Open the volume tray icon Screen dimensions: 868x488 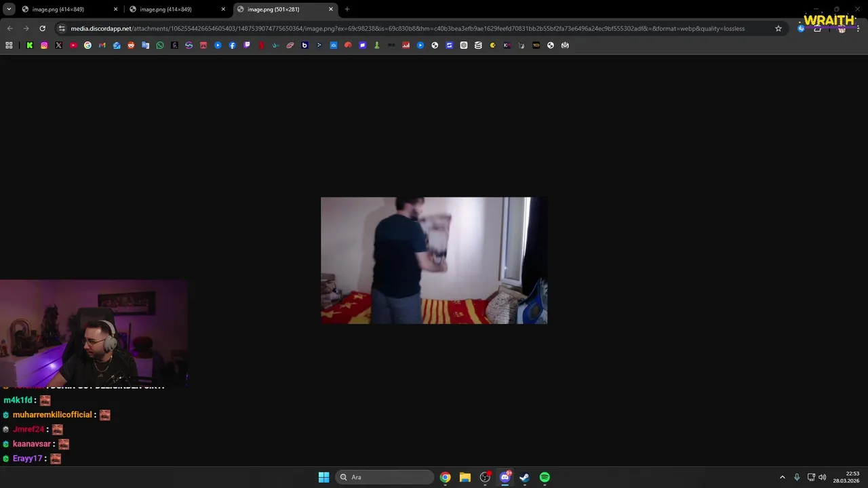823,477
